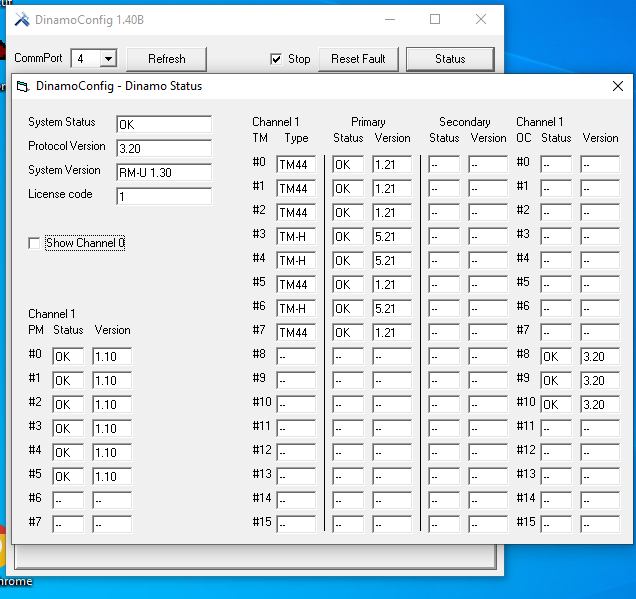Select TM #3 Type field showing TM-H
This screenshot has height=599, width=636.
tap(296, 237)
